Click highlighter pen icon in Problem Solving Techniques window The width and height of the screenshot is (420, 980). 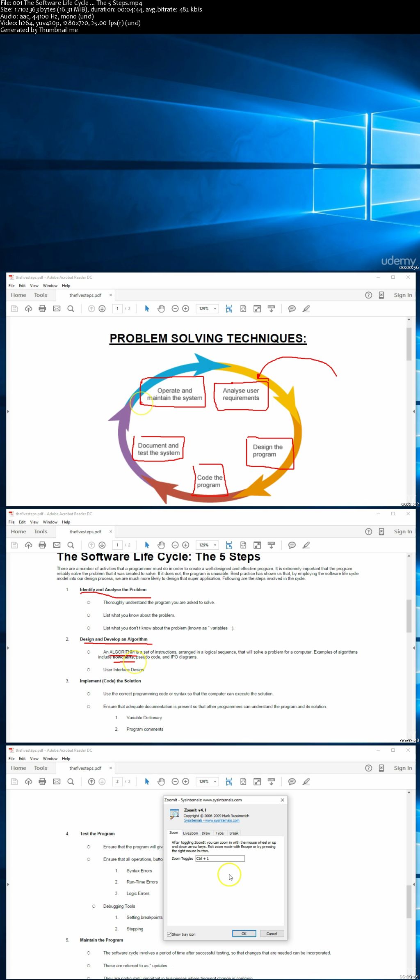[306, 309]
